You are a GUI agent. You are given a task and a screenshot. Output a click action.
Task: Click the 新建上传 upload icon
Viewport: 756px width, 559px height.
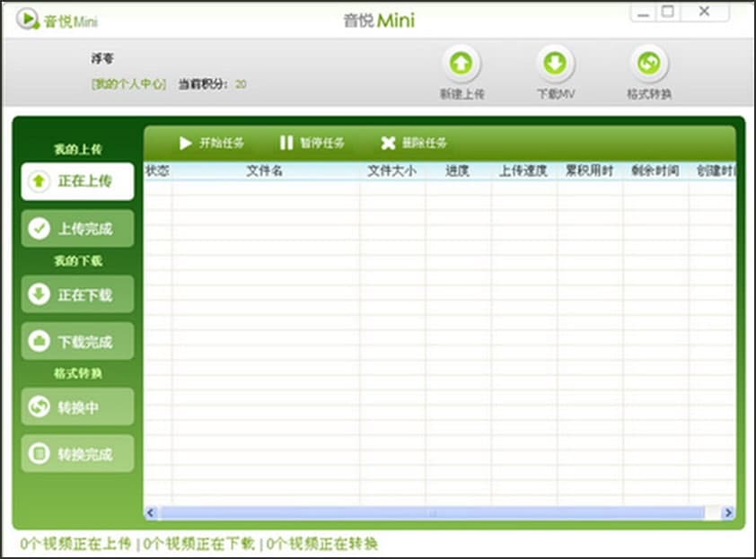pyautogui.click(x=462, y=64)
